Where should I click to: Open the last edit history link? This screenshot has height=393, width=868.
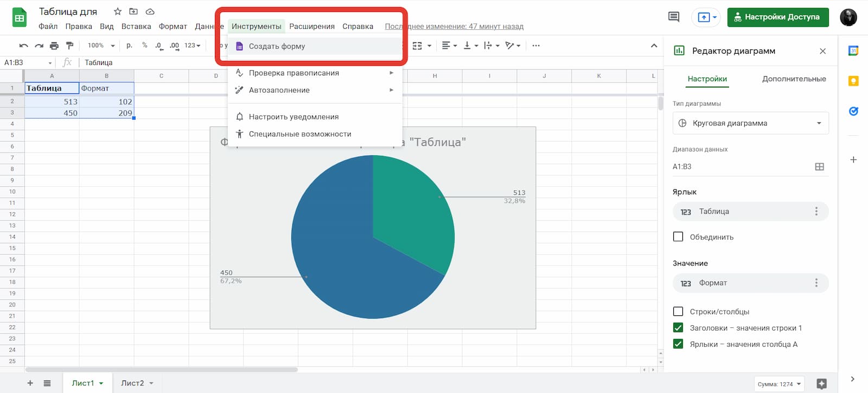coord(454,26)
